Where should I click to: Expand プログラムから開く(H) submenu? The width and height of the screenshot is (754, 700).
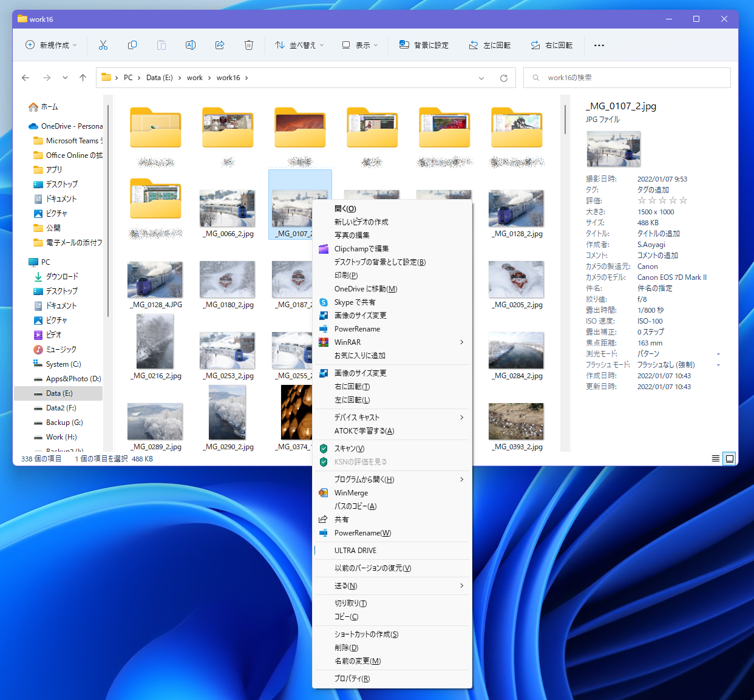click(x=392, y=479)
